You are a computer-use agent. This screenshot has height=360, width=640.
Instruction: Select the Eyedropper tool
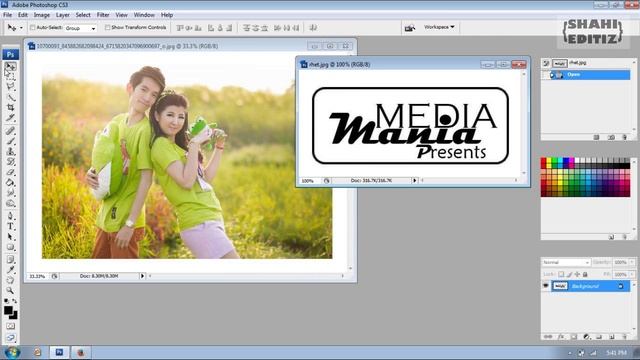click(11, 270)
